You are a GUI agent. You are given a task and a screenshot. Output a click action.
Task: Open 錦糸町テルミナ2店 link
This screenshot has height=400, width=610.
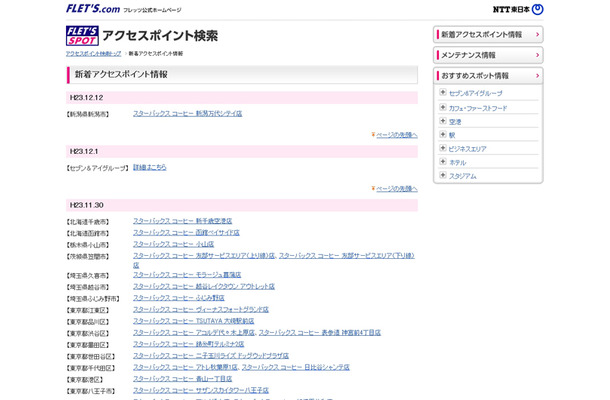click(x=189, y=344)
